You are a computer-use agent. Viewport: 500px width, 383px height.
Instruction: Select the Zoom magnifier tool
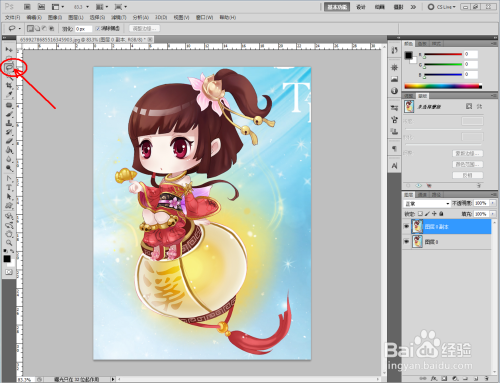9,242
